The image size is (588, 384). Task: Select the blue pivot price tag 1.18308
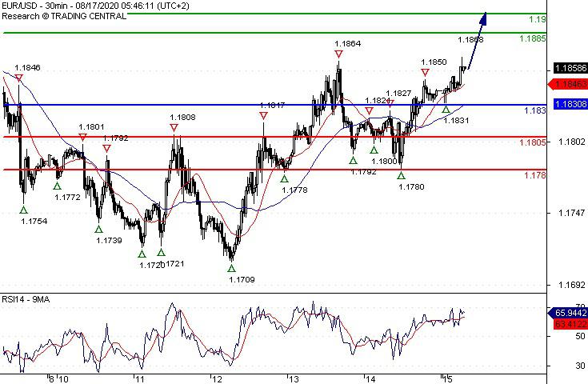[x=570, y=104]
